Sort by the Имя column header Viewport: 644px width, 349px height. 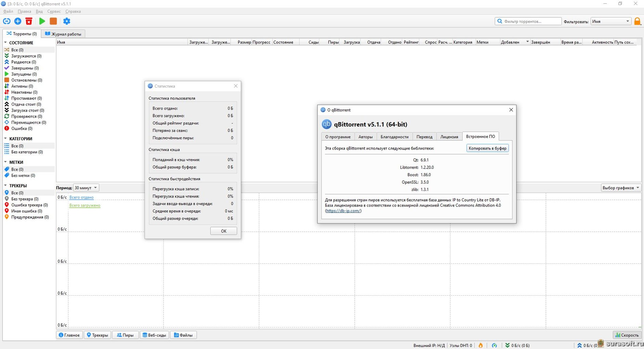122,42
